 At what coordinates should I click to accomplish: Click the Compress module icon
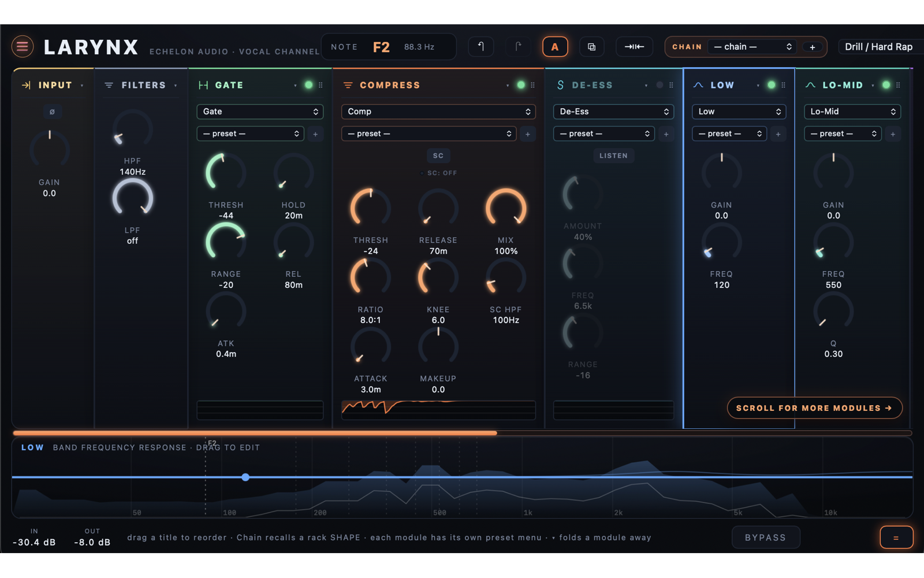point(348,85)
